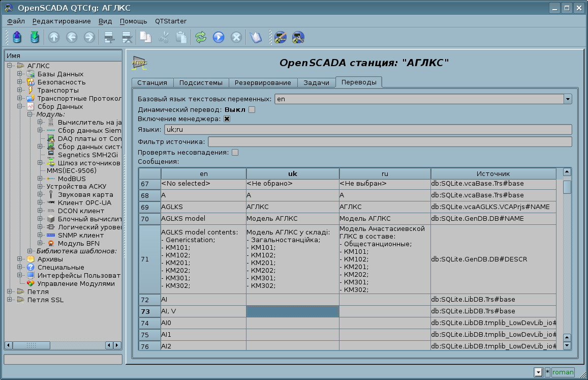
Task: Collapse the АГЛКС root tree node
Action: (x=10, y=66)
